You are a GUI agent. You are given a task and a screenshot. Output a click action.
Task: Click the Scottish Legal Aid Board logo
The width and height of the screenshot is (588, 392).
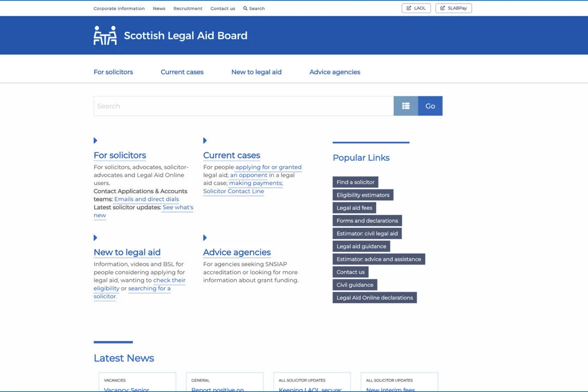tap(170, 35)
